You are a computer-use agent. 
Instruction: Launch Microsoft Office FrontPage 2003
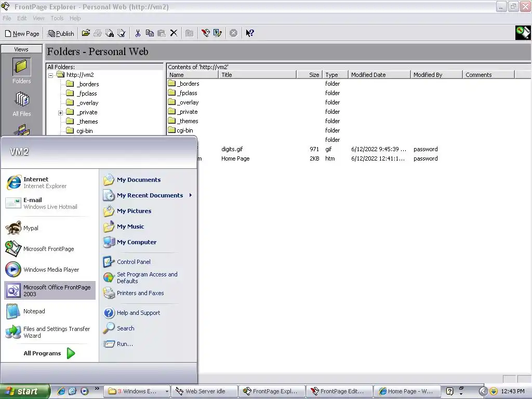49,290
